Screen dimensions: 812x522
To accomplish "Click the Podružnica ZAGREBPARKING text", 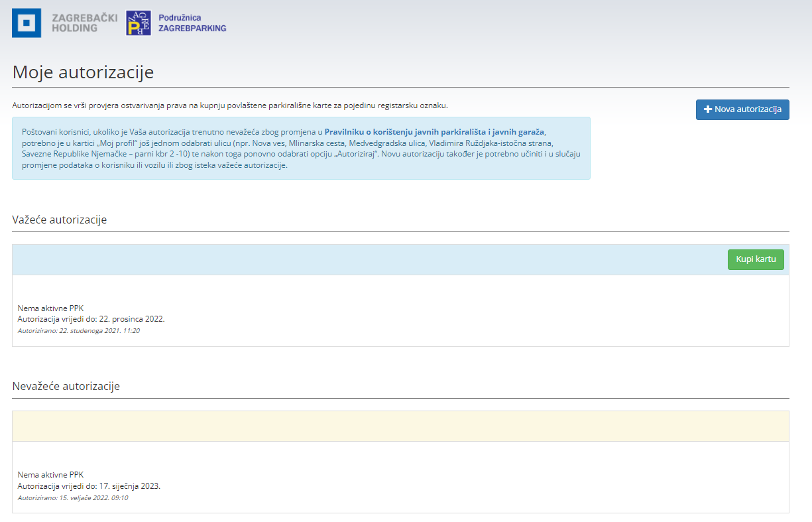I will coord(192,23).
